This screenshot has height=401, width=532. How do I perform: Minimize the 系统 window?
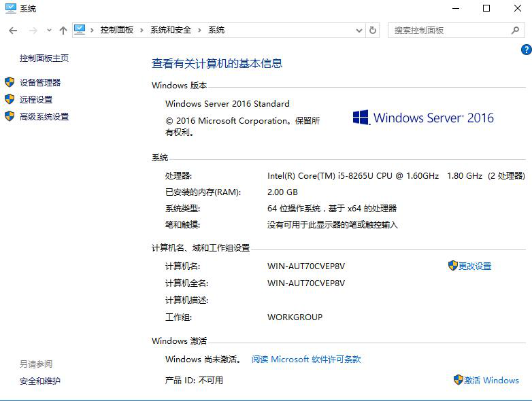[x=456, y=8]
